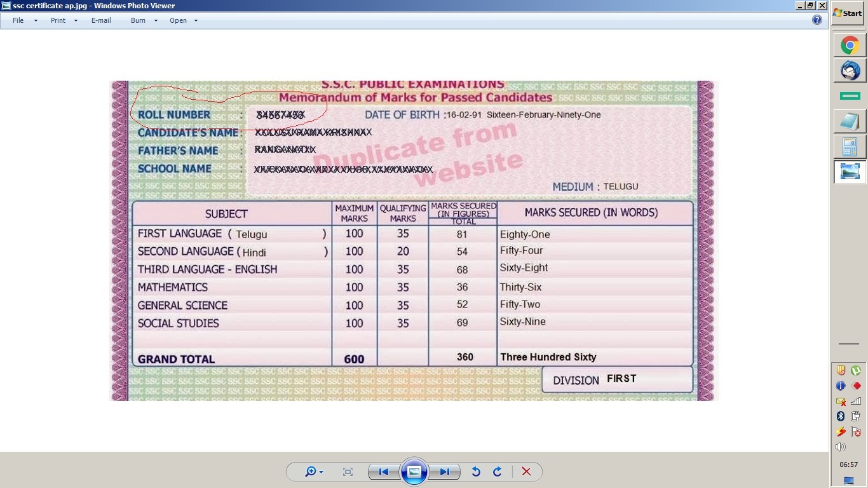
Task: Open the uTorrent tray icon
Action: [x=856, y=371]
